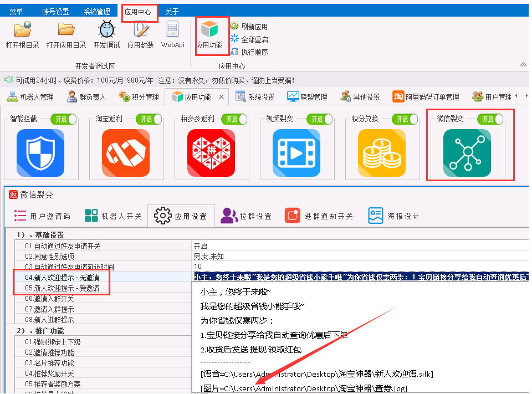Viewport: 532px width, 394px height.
Task: Select row 06.邀请入群开关
Action: coord(103,299)
